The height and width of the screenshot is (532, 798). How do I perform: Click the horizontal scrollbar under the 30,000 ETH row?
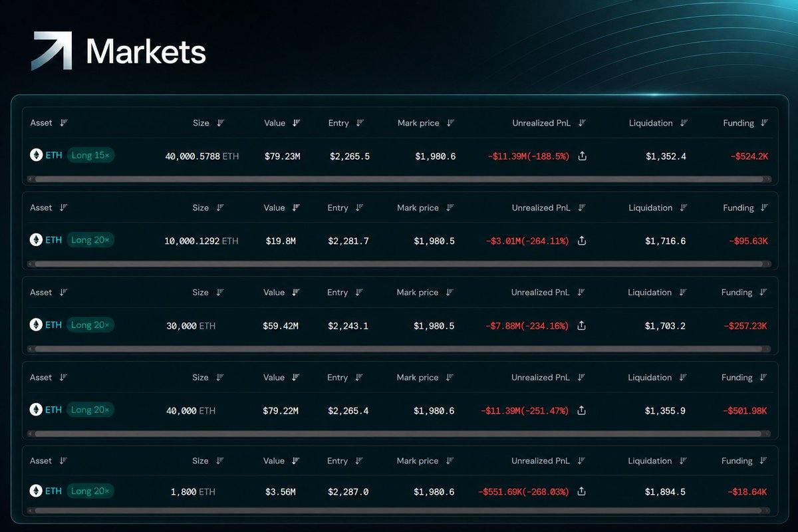click(399, 348)
